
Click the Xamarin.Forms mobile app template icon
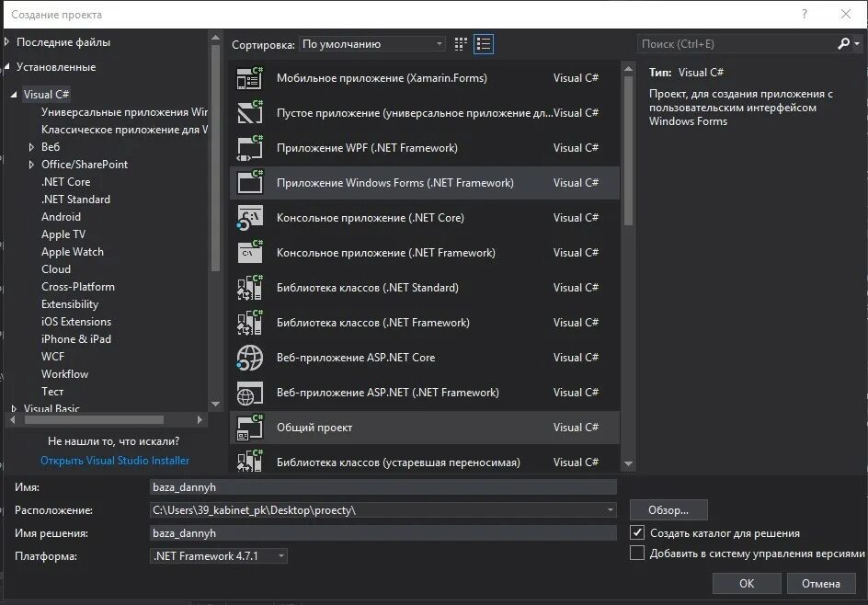pyautogui.click(x=250, y=78)
